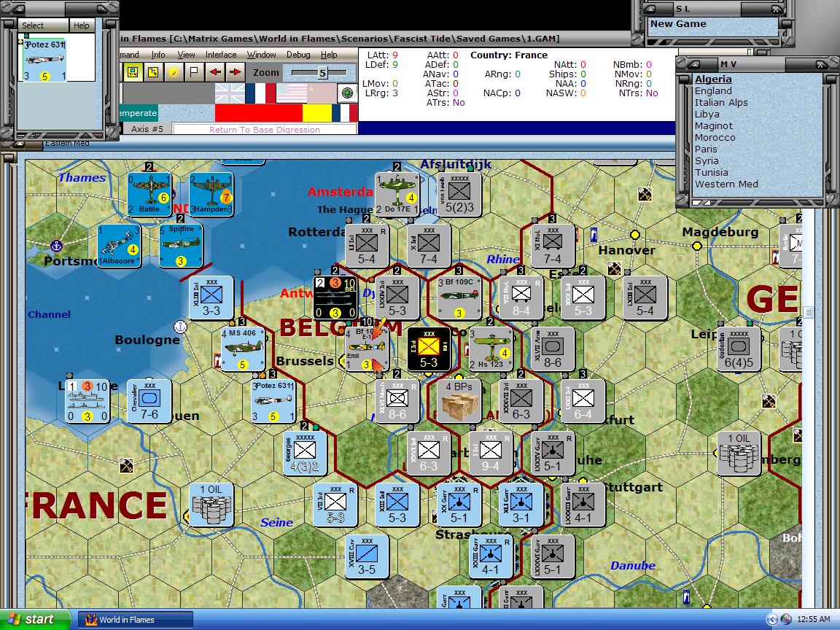Image resolution: width=840 pixels, height=630 pixels.
Task: Select the XLVII Arm 8-6 armor counter
Action: [552, 349]
